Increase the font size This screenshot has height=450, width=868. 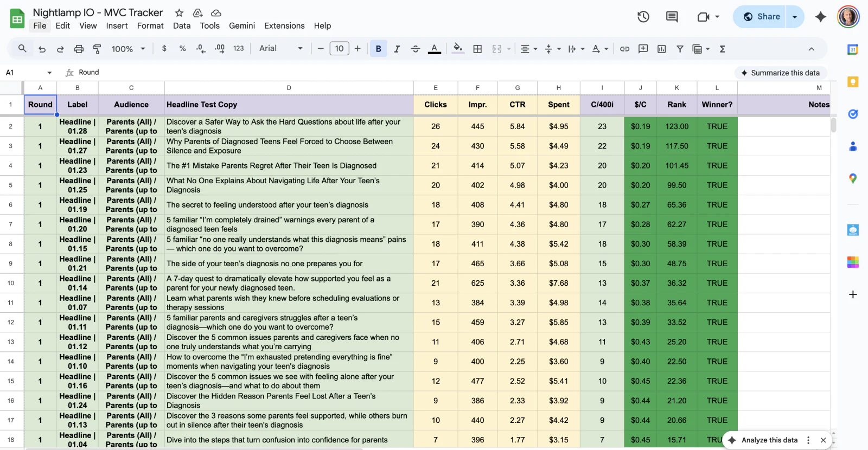pos(358,49)
